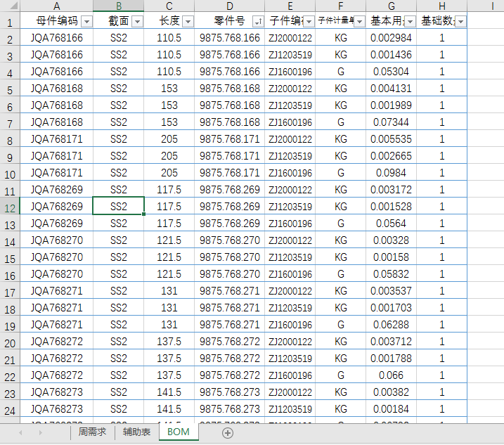
Task: Click cell 0.003712 in row 20
Action: coord(391,342)
